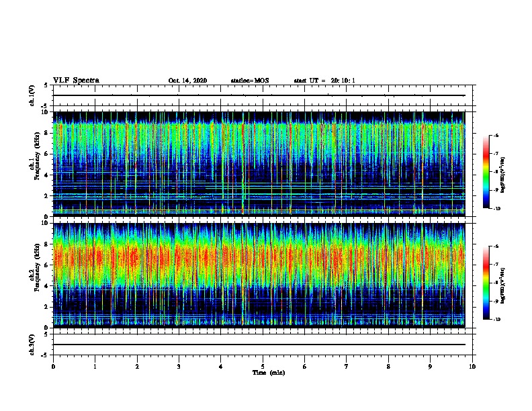Click the ch.2 spectrogram color scale bar
The height and width of the screenshot is (411, 532).
coord(486,283)
